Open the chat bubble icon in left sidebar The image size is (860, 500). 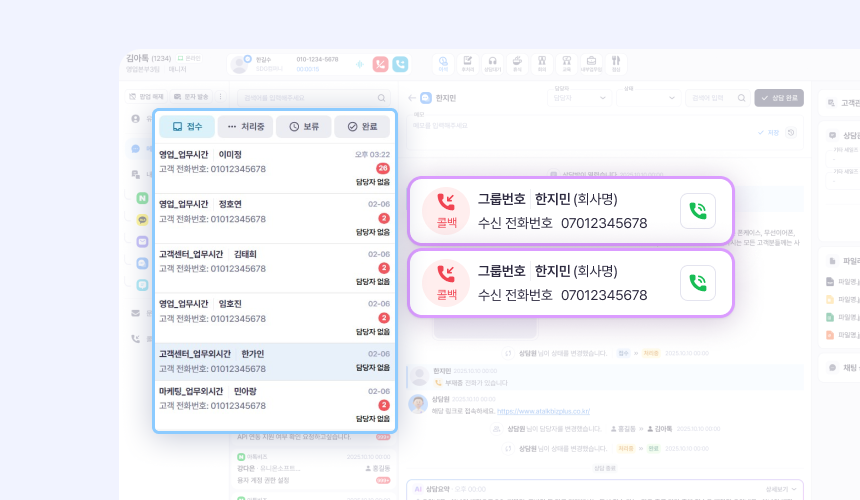(x=135, y=149)
